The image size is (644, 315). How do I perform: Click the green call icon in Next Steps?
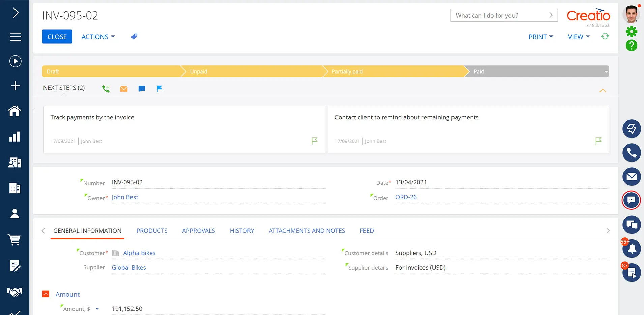[x=106, y=89]
